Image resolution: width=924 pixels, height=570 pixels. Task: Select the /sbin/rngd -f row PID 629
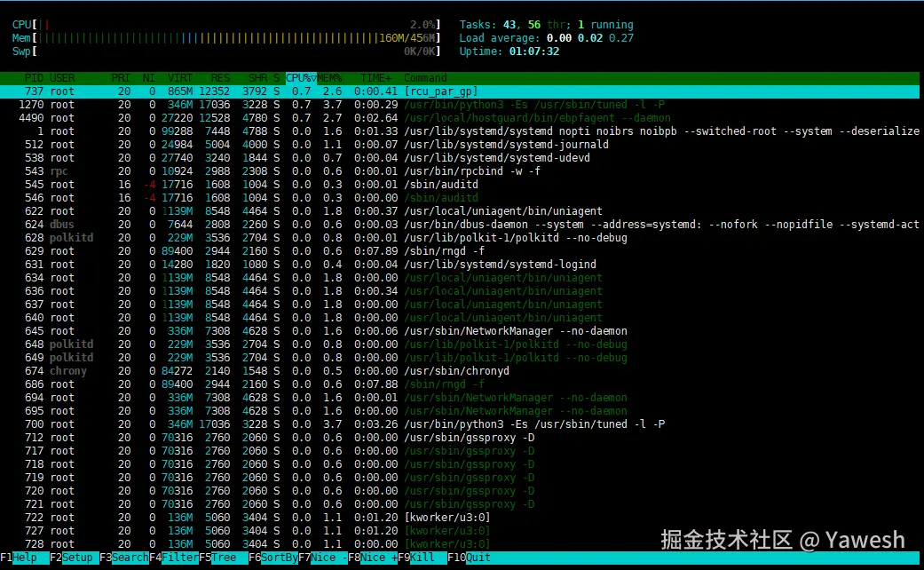coord(460,251)
